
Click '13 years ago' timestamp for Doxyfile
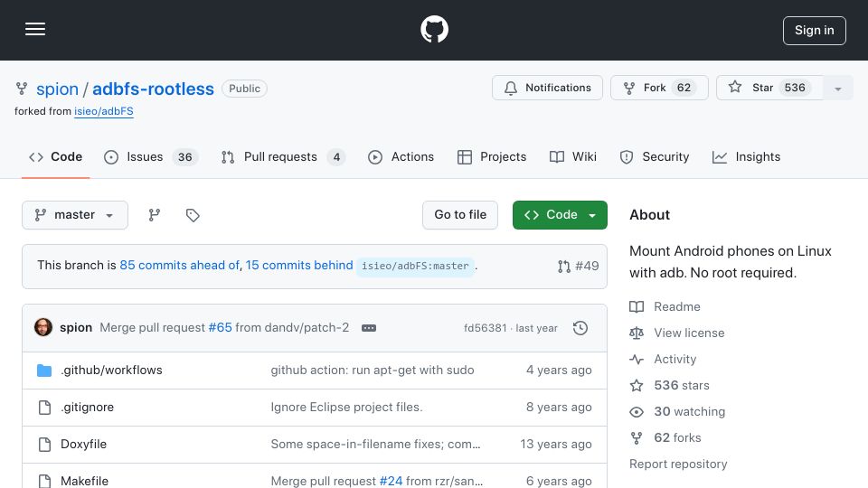(x=556, y=445)
